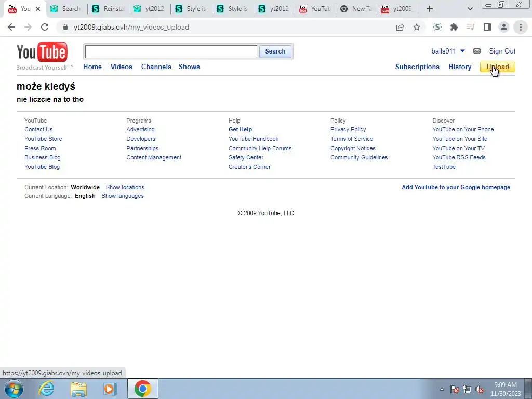Viewport: 532px width, 399px height.
Task: Open Chrome three-dot menu
Action: [x=521, y=27]
